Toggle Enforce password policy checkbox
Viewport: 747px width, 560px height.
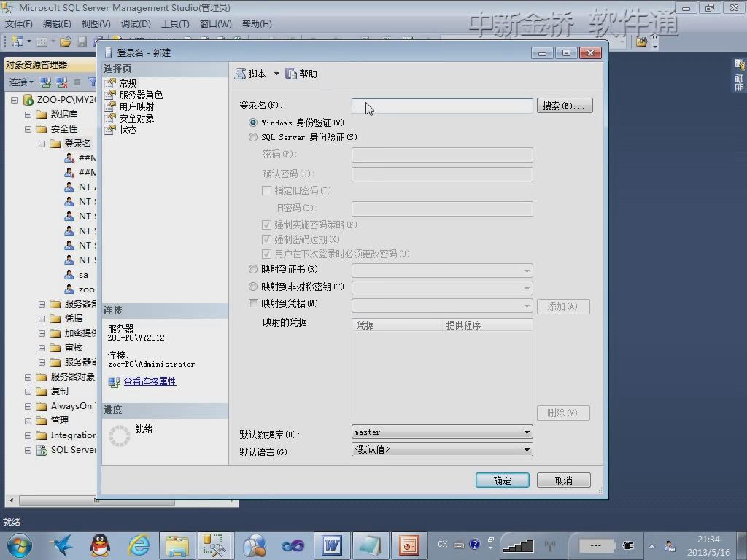267,225
